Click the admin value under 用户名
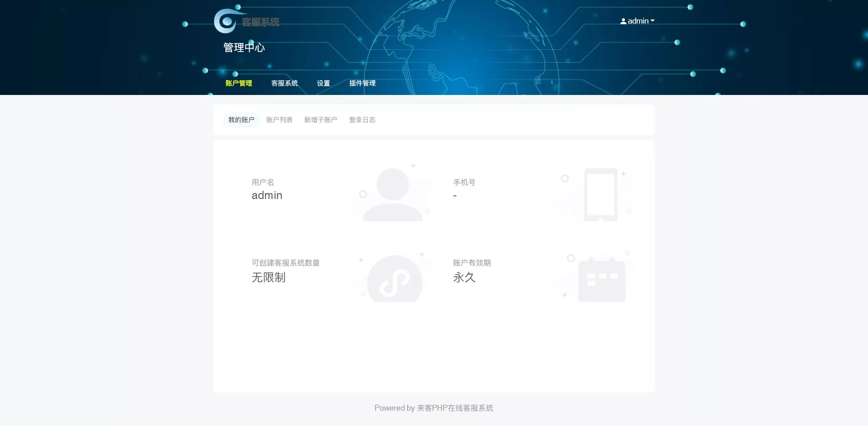The height and width of the screenshot is (426, 868). coord(267,195)
